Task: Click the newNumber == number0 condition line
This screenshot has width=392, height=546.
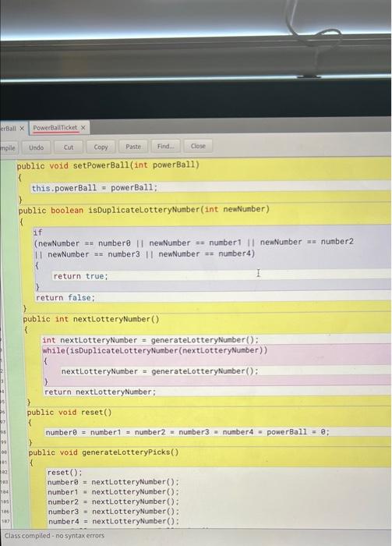Action: coord(194,243)
